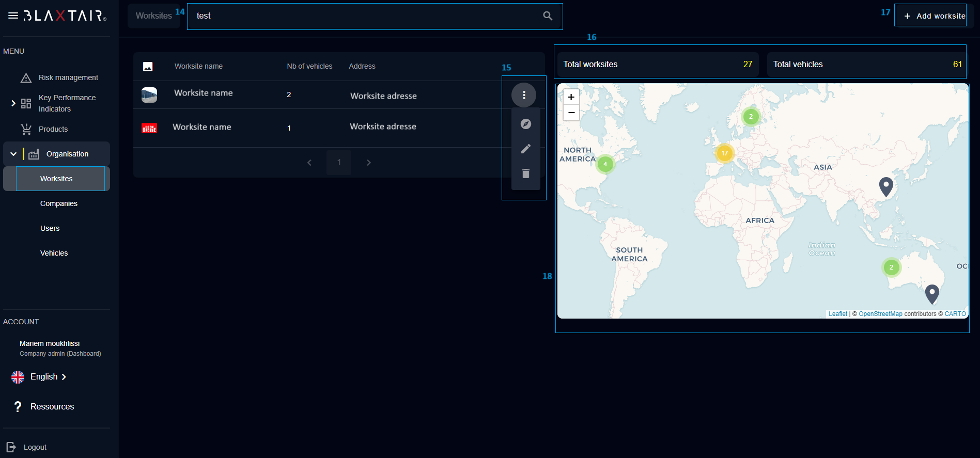
Task: Open Vehicles in the sidebar
Action: pos(54,253)
